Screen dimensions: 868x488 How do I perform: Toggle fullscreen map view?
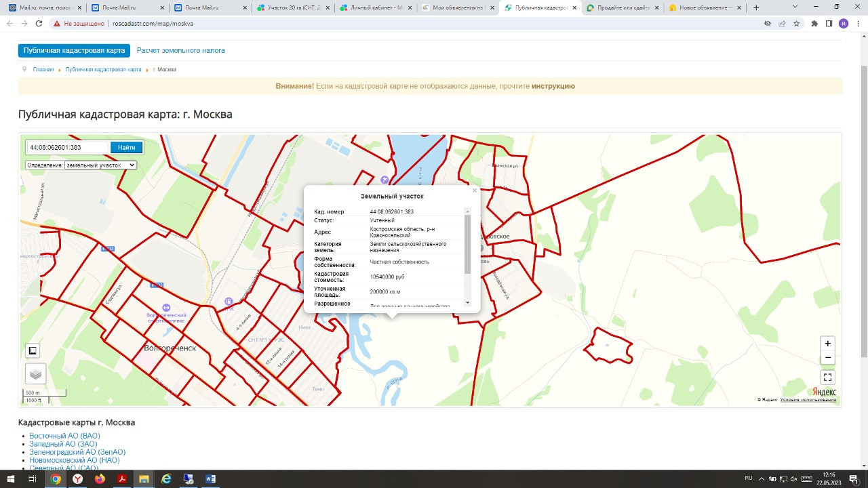click(827, 378)
